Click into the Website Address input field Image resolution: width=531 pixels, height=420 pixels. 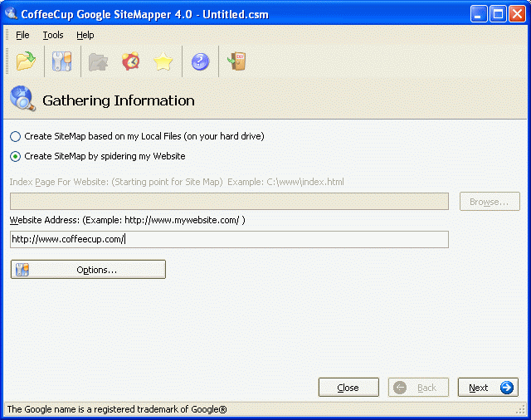pos(229,240)
